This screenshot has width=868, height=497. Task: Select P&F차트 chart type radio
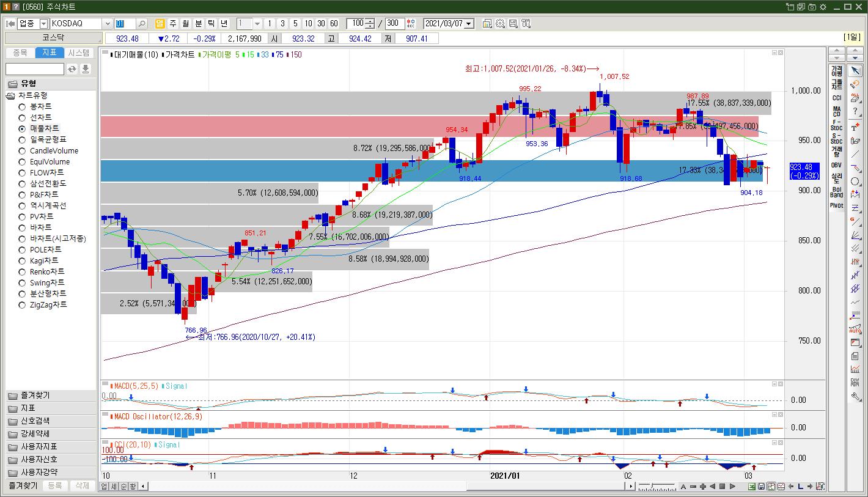coord(22,195)
